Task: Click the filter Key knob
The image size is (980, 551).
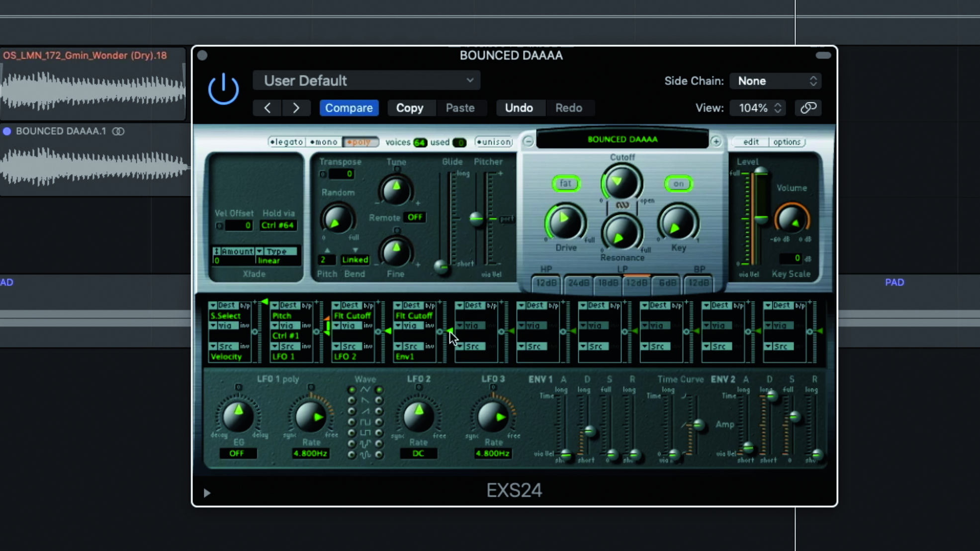Action: pos(678,223)
